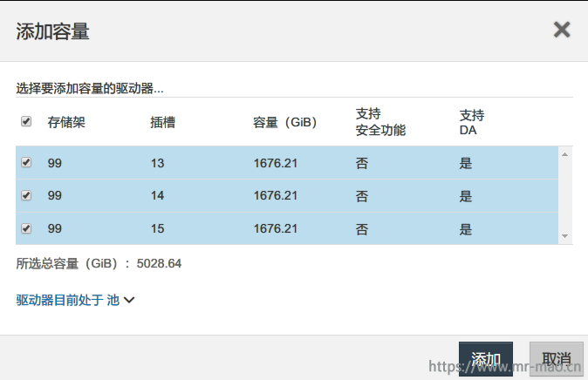Click capacity 1676.21 in slot 15 row
Screen dimensions: 588x380
point(276,228)
